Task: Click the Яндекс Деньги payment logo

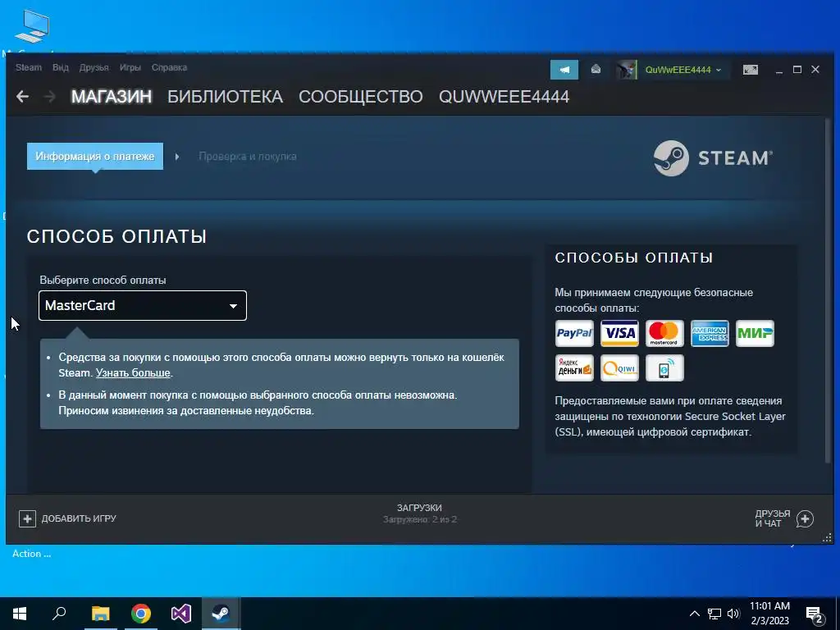Action: [x=574, y=368]
